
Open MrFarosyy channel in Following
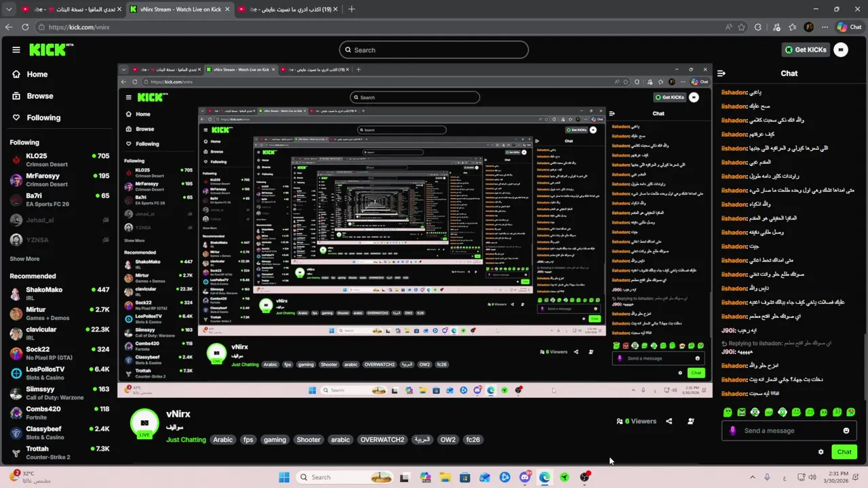click(x=60, y=180)
